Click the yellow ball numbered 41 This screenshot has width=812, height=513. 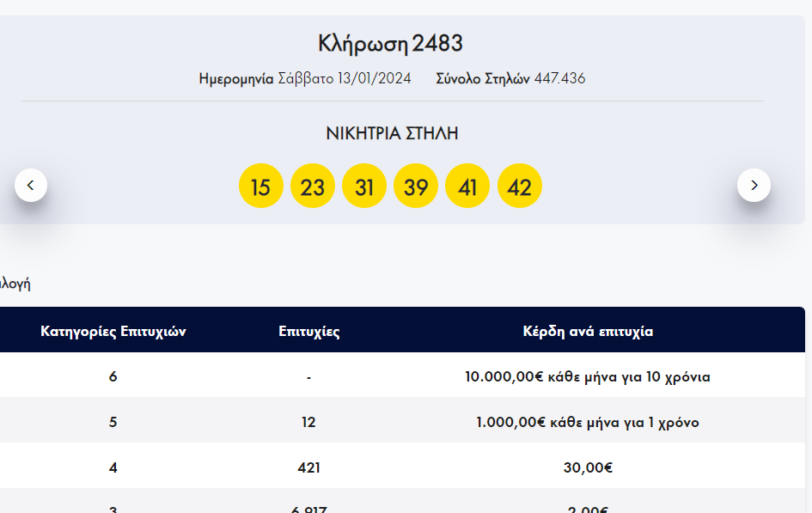[x=467, y=186]
